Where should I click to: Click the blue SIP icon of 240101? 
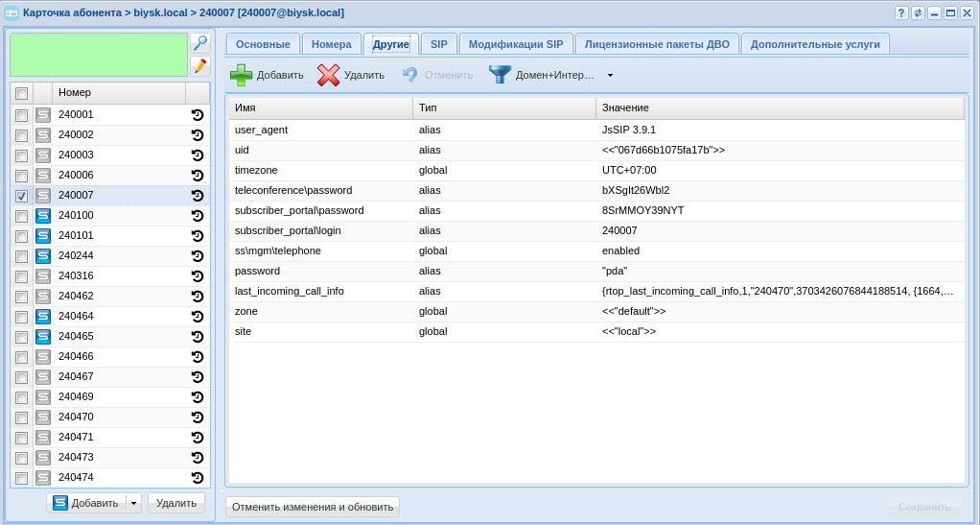[x=42, y=236]
